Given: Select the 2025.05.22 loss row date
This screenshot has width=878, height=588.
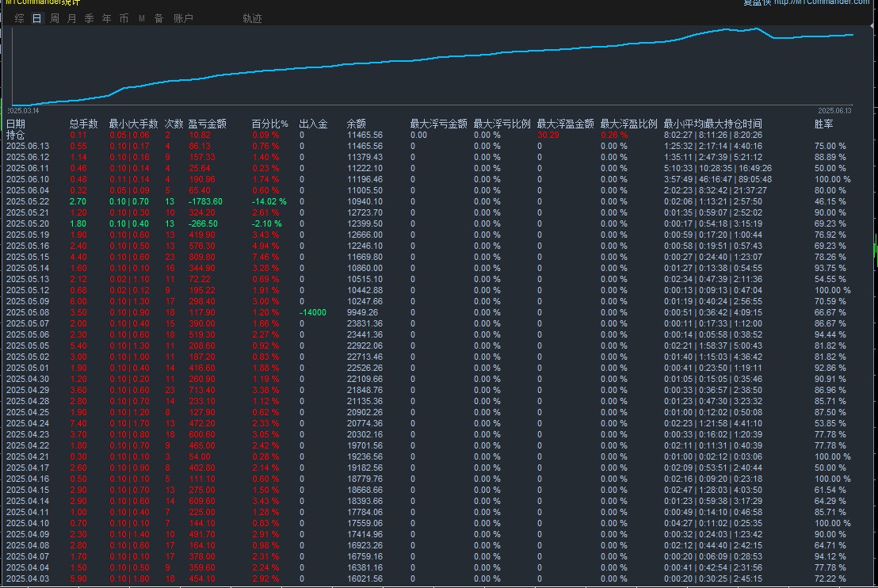Looking at the screenshot, I should coord(27,201).
